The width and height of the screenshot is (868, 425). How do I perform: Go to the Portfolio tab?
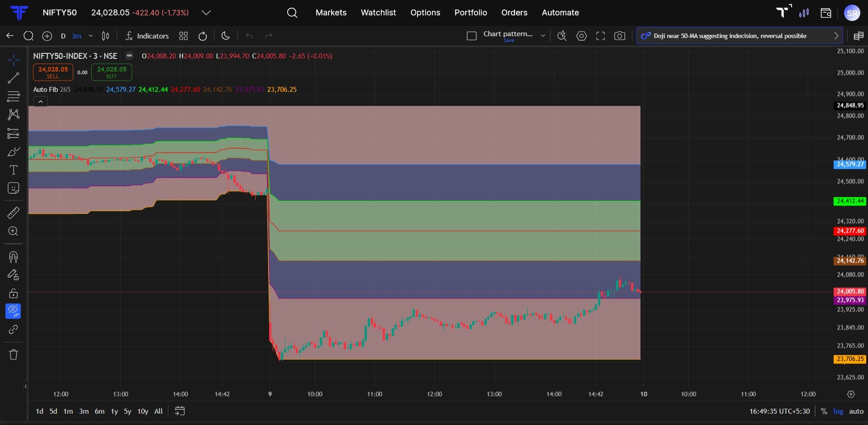tap(470, 13)
